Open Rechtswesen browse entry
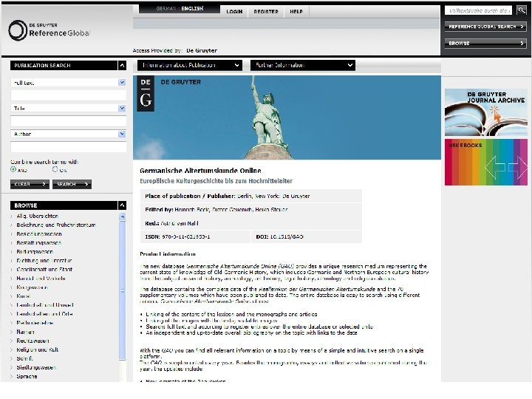 (x=33, y=341)
